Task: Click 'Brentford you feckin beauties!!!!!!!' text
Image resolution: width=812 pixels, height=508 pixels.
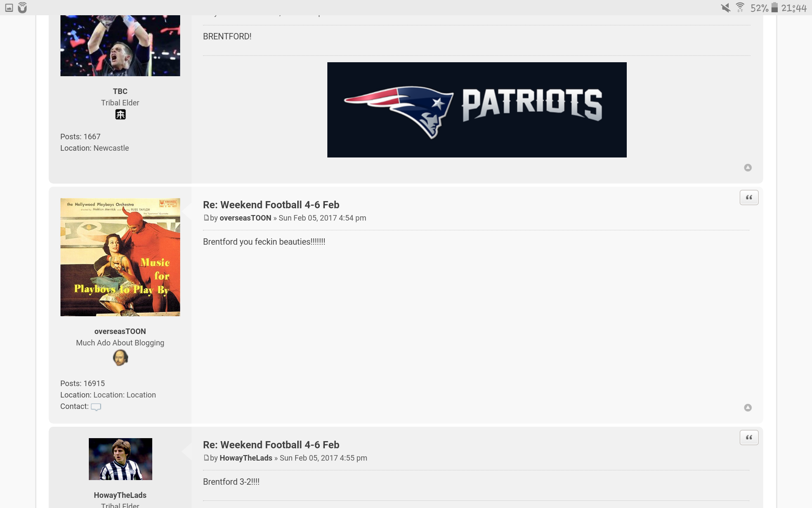Action: coord(264,242)
